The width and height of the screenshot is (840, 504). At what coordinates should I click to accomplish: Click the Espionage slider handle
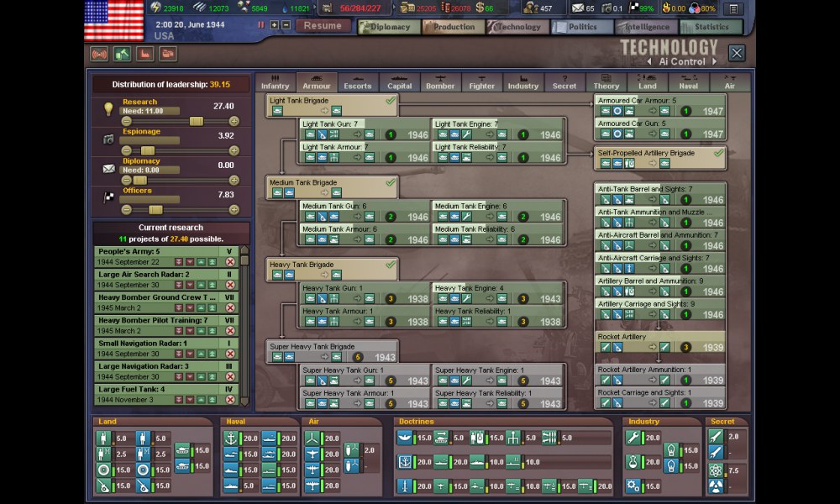pyautogui.click(x=147, y=150)
